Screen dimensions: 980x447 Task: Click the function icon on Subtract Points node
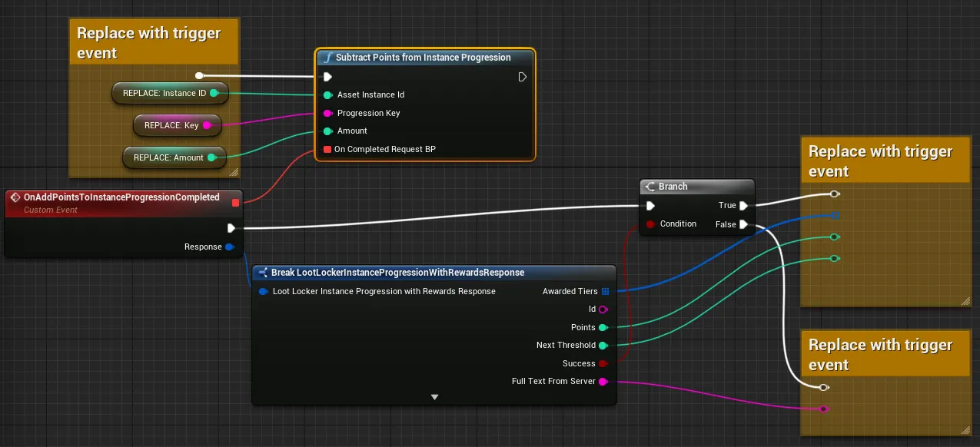[x=327, y=58]
